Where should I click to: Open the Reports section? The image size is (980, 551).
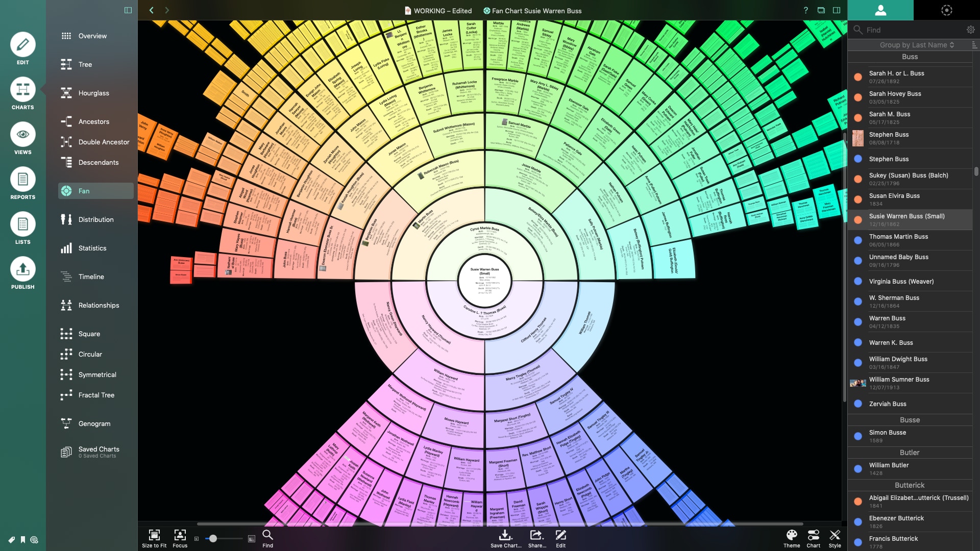click(22, 183)
